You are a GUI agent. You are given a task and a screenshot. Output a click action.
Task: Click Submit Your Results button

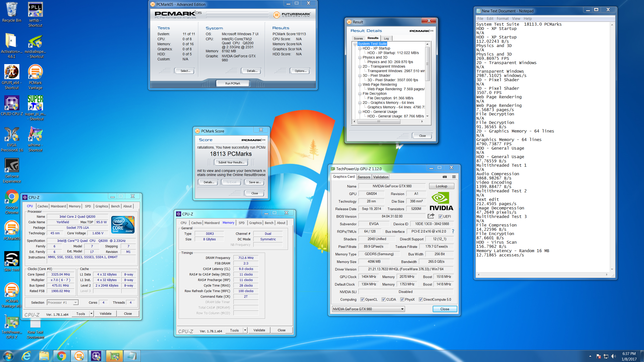coord(231,162)
